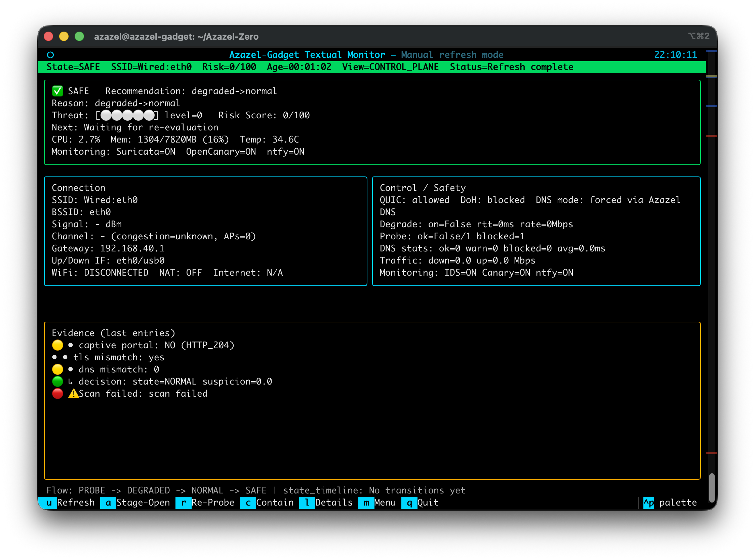
Task: Click the Probe: ok=False/1 blocked=1 line
Action: [452, 236]
